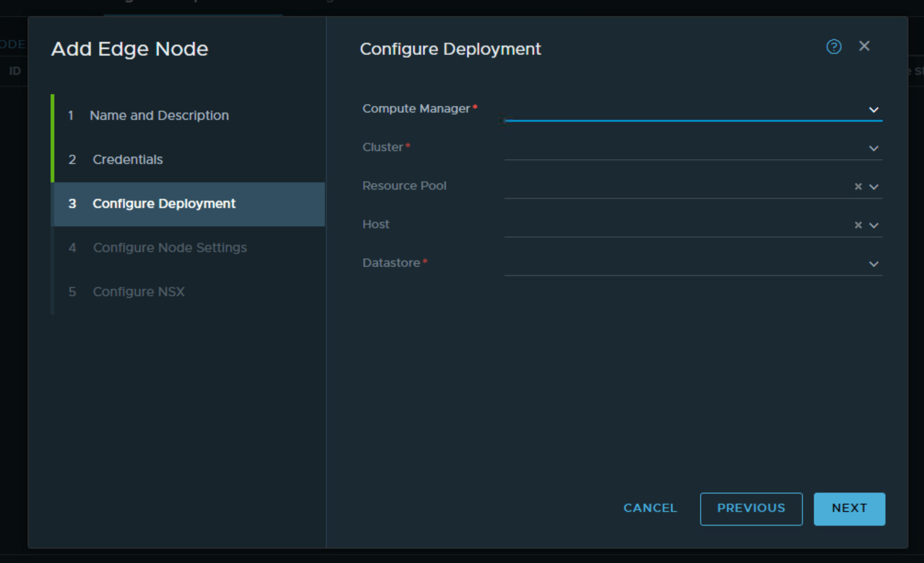Click the Add Edge Node title text
Viewport: 924px width, 563px height.
130,49
